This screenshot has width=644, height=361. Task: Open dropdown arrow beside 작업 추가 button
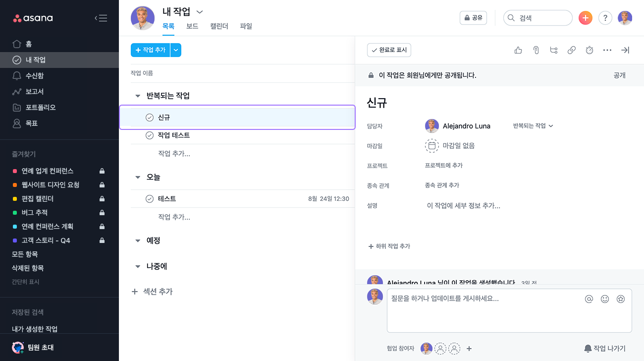coord(176,50)
